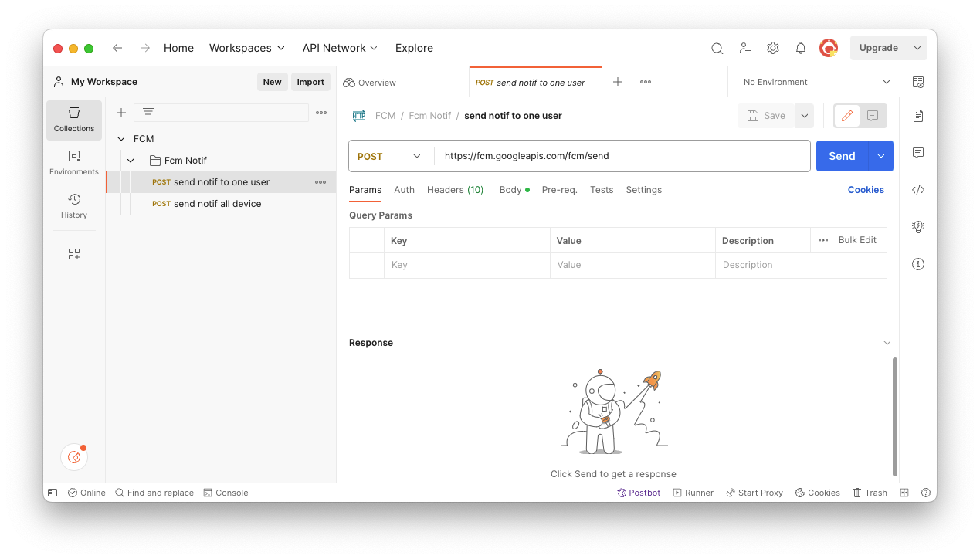Open the Cookies link
This screenshot has height=559, width=980.
coord(866,190)
